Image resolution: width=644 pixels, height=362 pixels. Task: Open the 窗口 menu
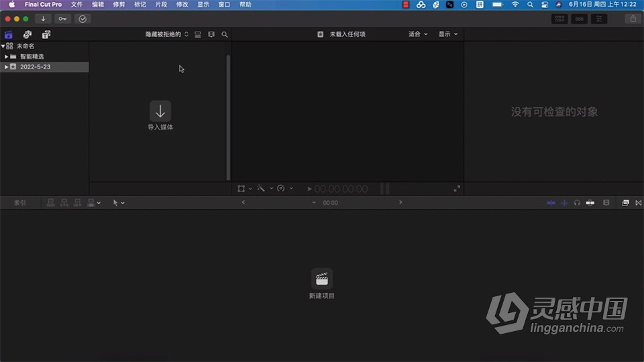click(x=224, y=5)
